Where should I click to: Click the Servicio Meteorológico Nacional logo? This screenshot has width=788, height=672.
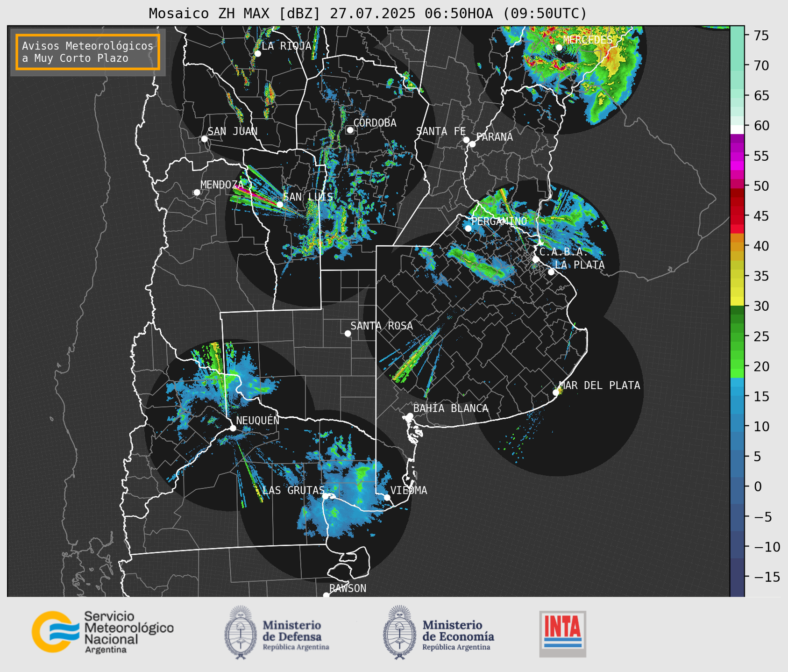tap(103, 632)
